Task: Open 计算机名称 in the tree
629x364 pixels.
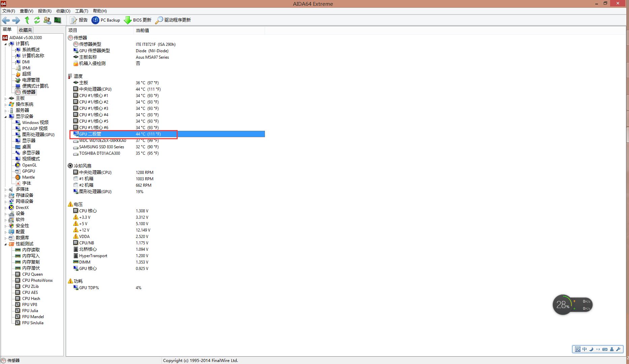Action: 33,56
